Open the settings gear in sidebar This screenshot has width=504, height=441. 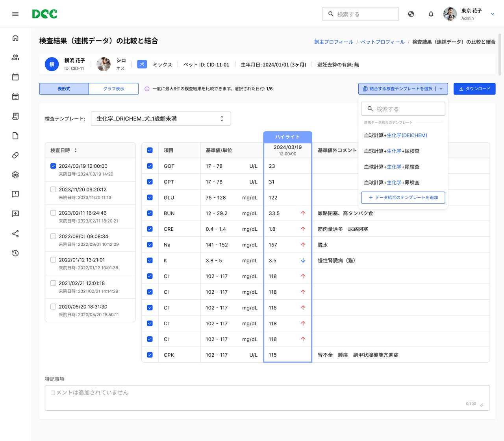[15, 175]
